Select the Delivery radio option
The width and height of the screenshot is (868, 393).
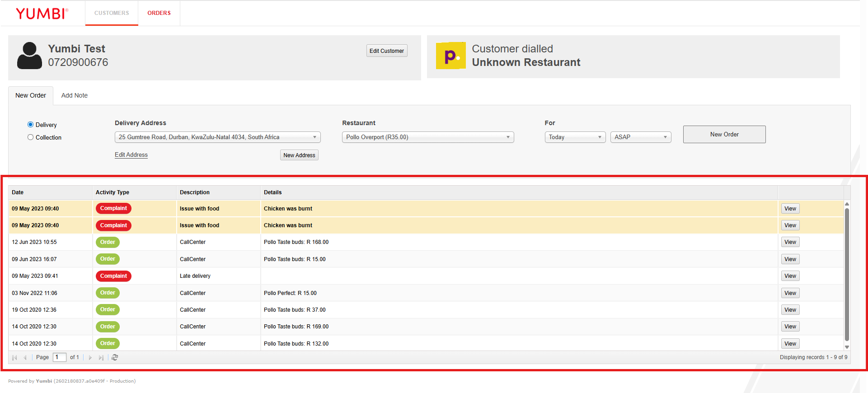(x=31, y=125)
